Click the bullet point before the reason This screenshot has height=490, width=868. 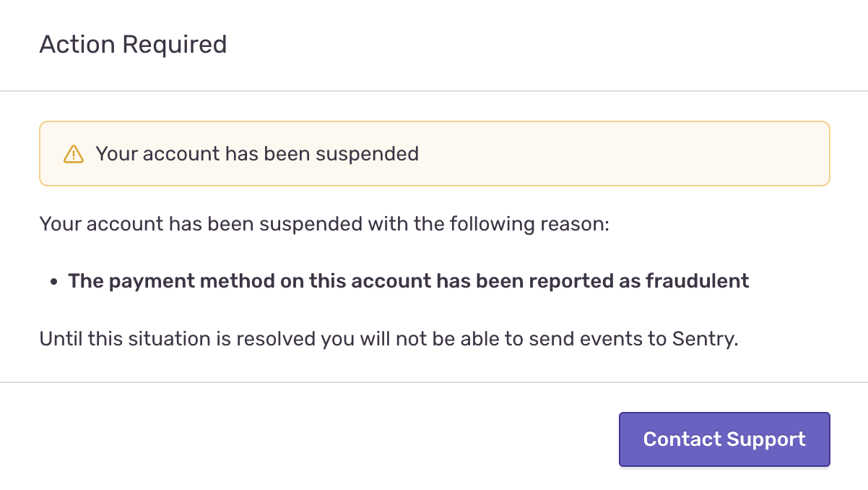pyautogui.click(x=54, y=282)
